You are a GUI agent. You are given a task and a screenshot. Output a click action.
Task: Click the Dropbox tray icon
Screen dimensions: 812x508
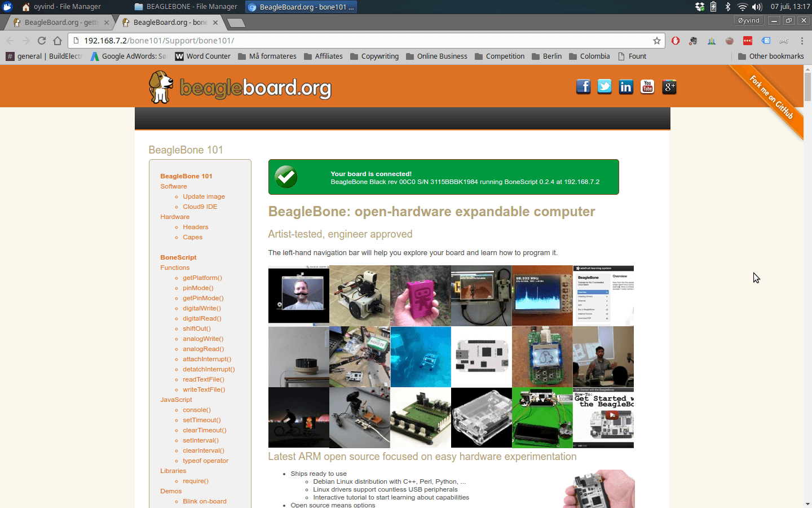click(700, 7)
